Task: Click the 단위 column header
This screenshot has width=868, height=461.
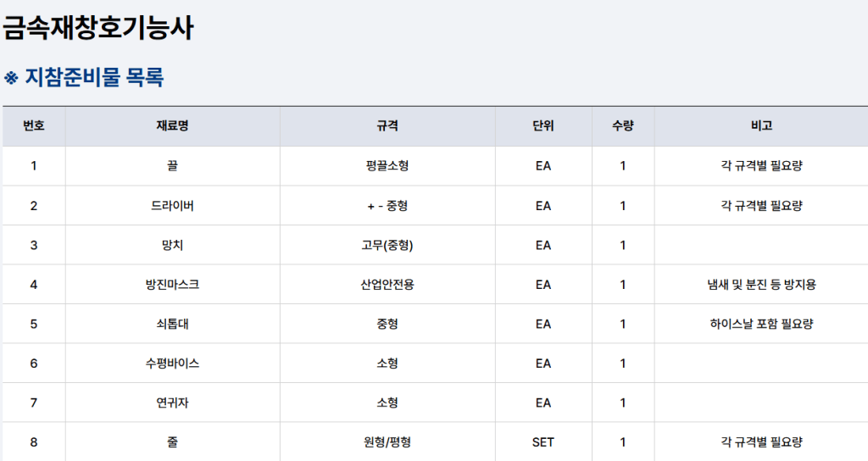Action: pos(543,125)
